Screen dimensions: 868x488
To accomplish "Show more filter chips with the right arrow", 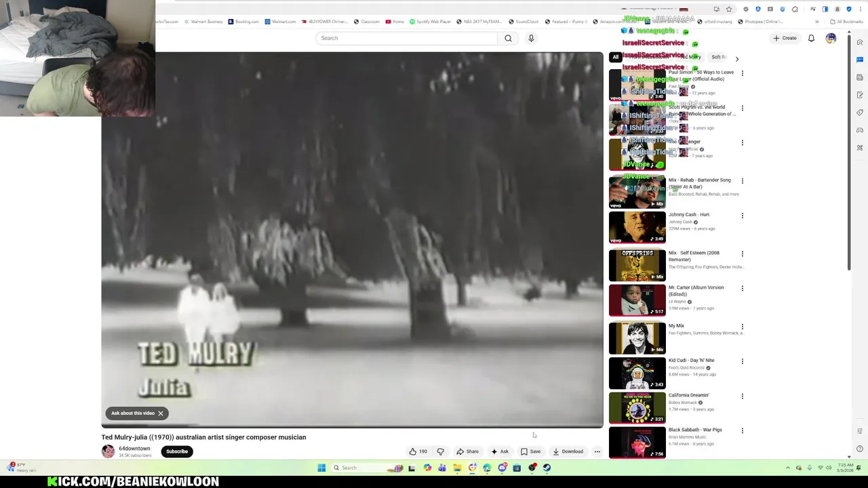I will point(737,59).
